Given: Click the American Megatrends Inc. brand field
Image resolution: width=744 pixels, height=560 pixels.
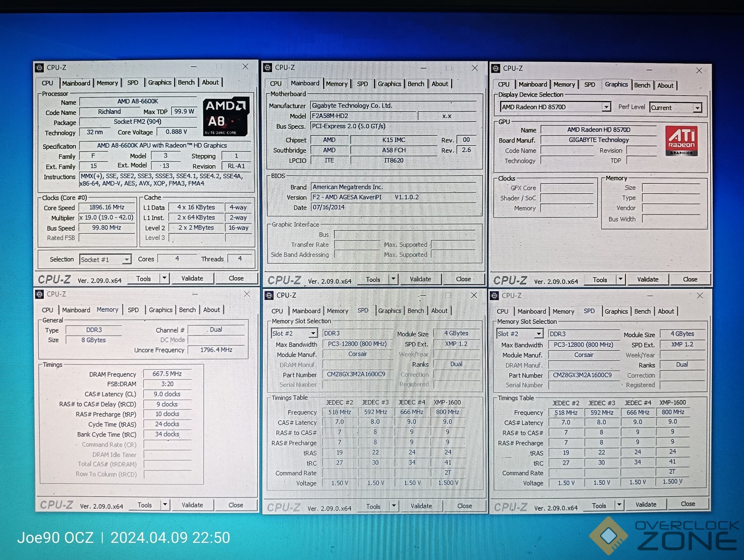Looking at the screenshot, I should tap(393, 187).
